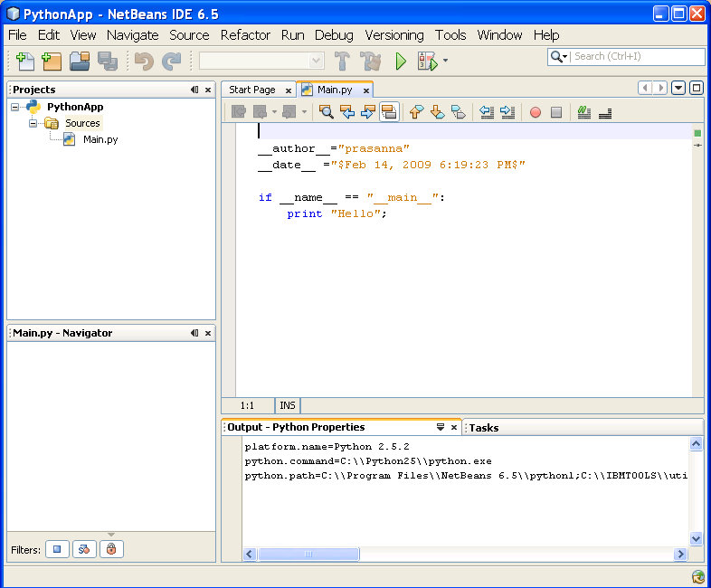
Task: Clean and build main project icon
Action: coord(371,62)
